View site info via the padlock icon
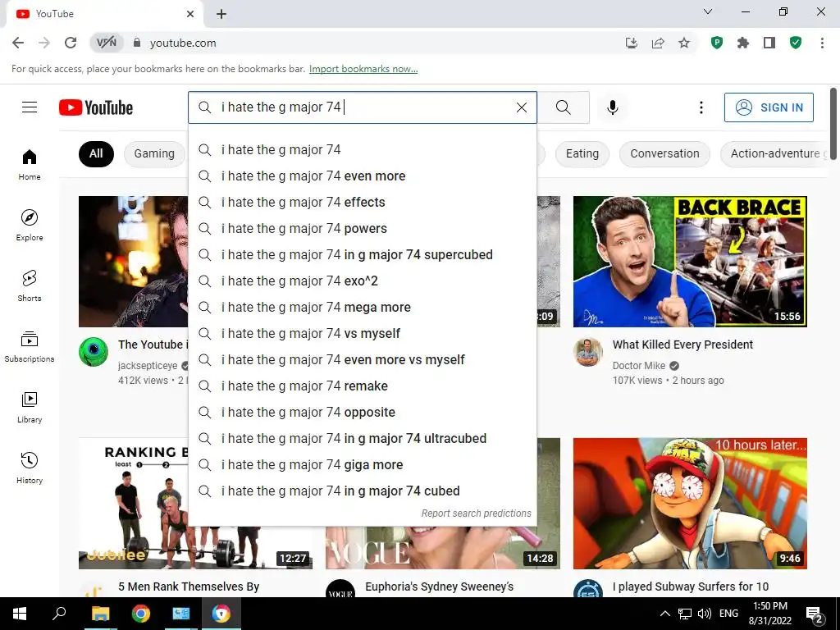Viewport: 840px width, 630px height. tap(137, 43)
